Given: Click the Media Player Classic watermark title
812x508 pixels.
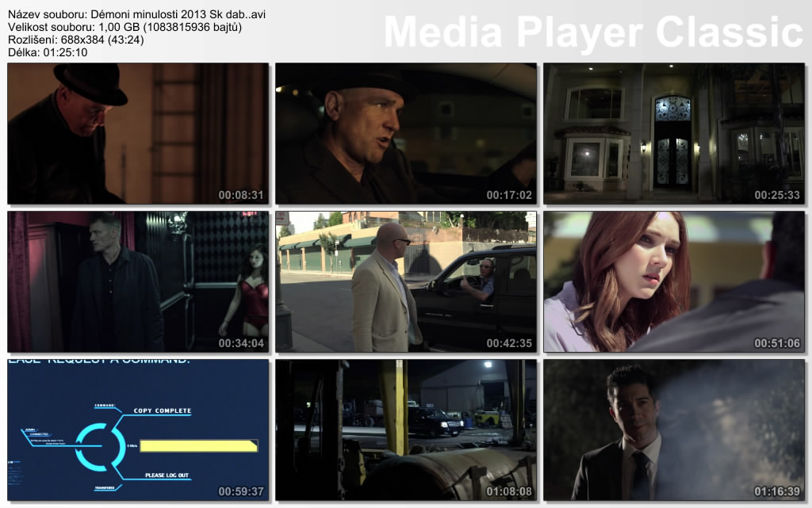Looking at the screenshot, I should (x=593, y=32).
